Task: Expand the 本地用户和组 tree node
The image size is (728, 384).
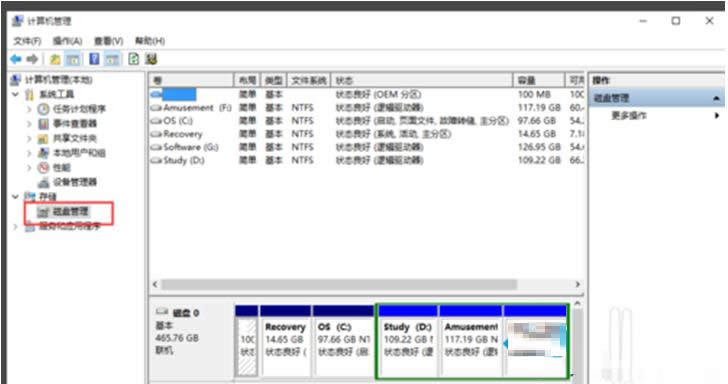Action: pyautogui.click(x=29, y=153)
